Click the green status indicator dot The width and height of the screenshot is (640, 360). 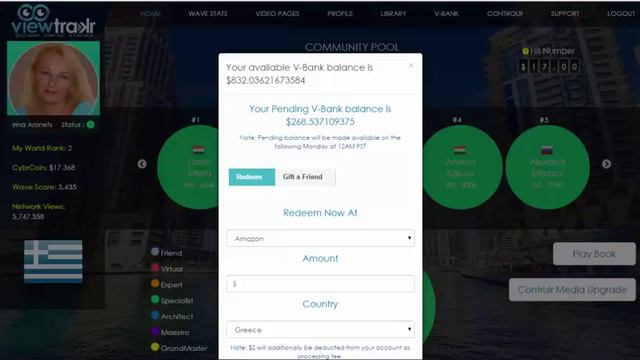[91, 124]
